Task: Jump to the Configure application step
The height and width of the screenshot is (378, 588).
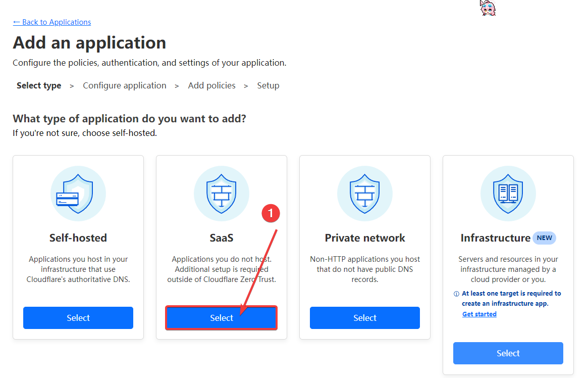Action: (x=125, y=85)
